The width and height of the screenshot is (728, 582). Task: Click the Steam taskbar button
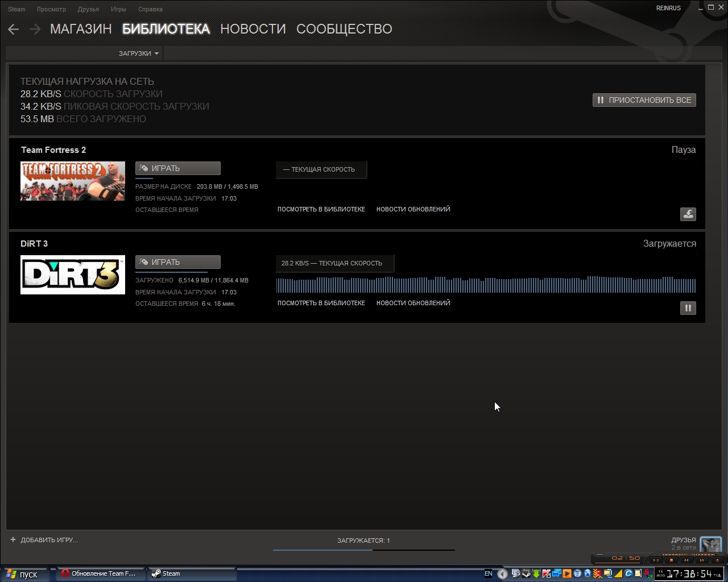pos(192,574)
